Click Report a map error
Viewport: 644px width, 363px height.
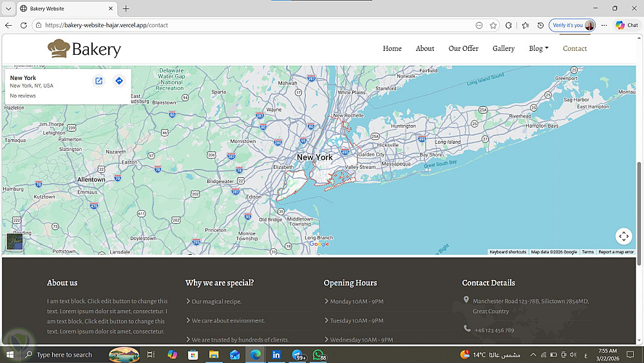click(x=616, y=252)
